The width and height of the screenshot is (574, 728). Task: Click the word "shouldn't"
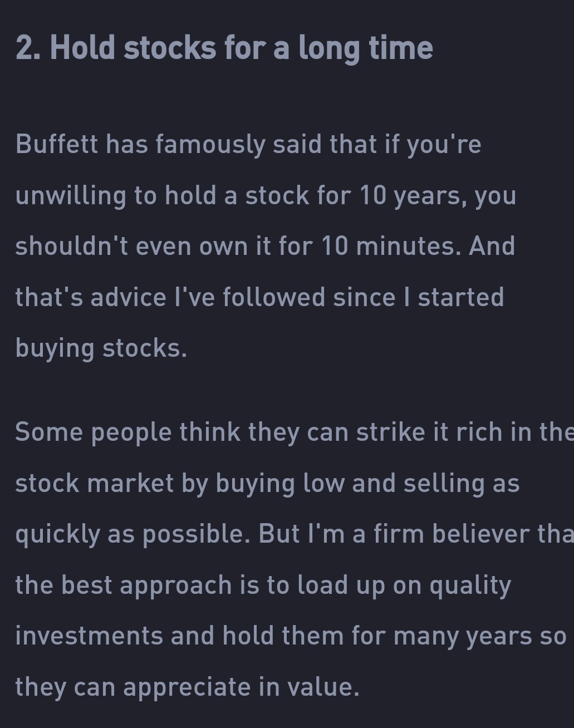pos(71,246)
